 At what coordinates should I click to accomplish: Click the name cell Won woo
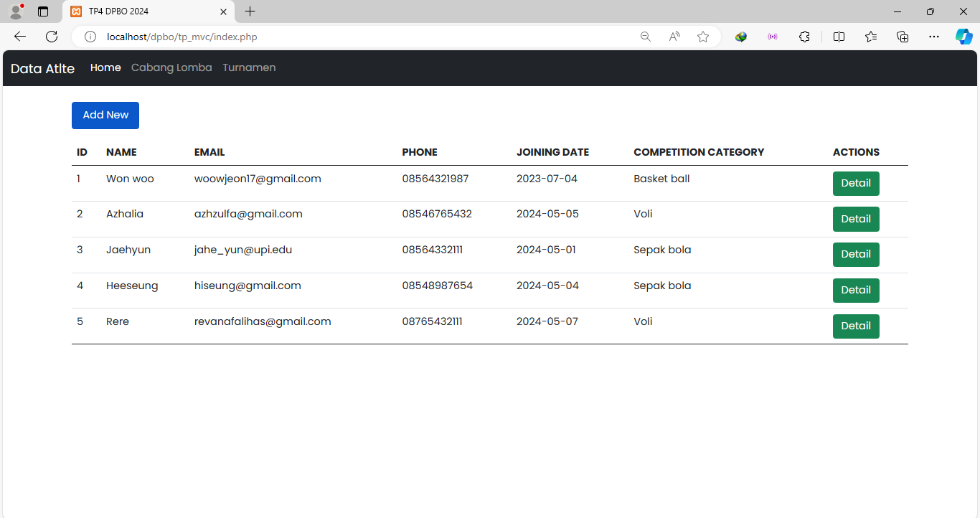pos(130,179)
